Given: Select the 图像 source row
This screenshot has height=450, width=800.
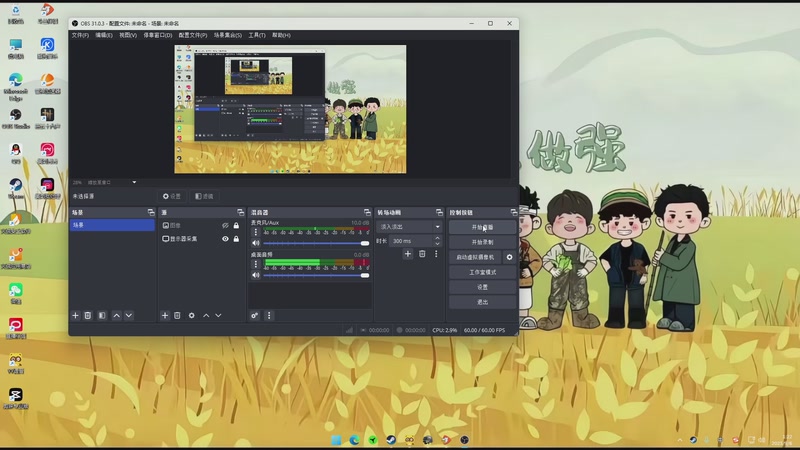Looking at the screenshot, I should point(201,226).
